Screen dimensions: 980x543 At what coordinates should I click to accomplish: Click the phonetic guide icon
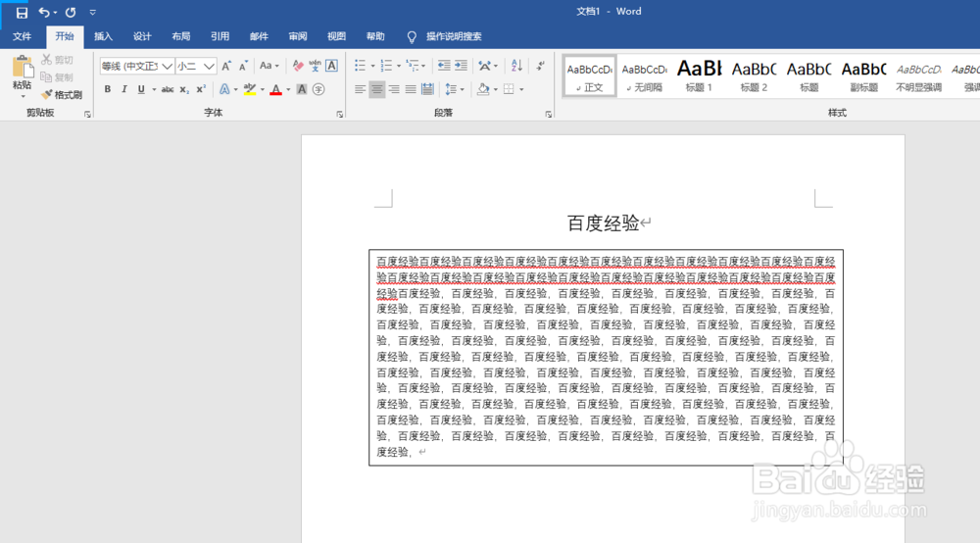pos(315,66)
